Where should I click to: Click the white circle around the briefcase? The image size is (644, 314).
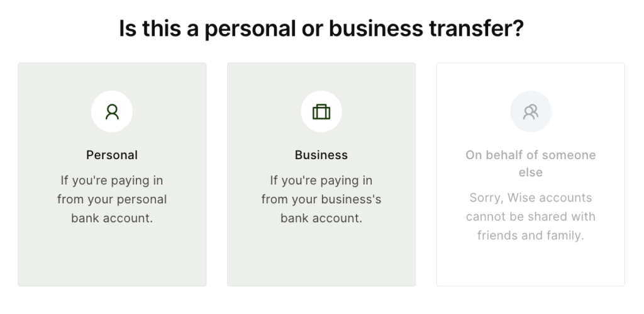point(321,111)
